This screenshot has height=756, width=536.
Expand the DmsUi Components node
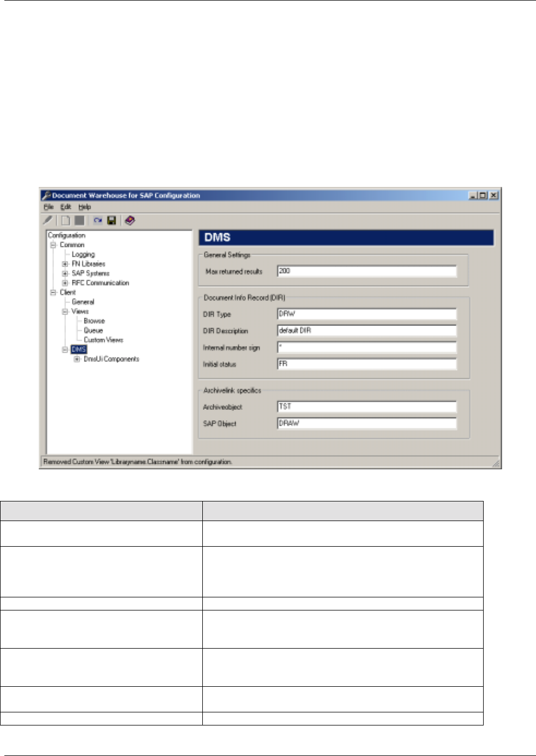pyautogui.click(x=77, y=359)
